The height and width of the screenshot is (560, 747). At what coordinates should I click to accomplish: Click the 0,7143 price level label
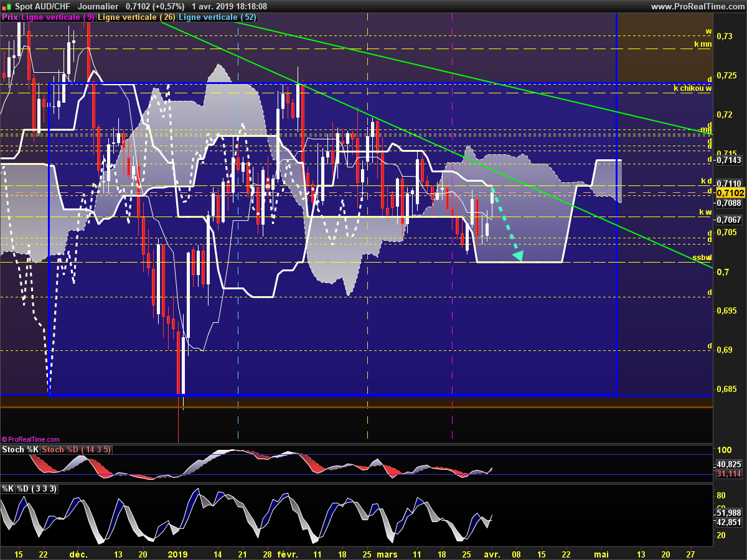[728, 160]
